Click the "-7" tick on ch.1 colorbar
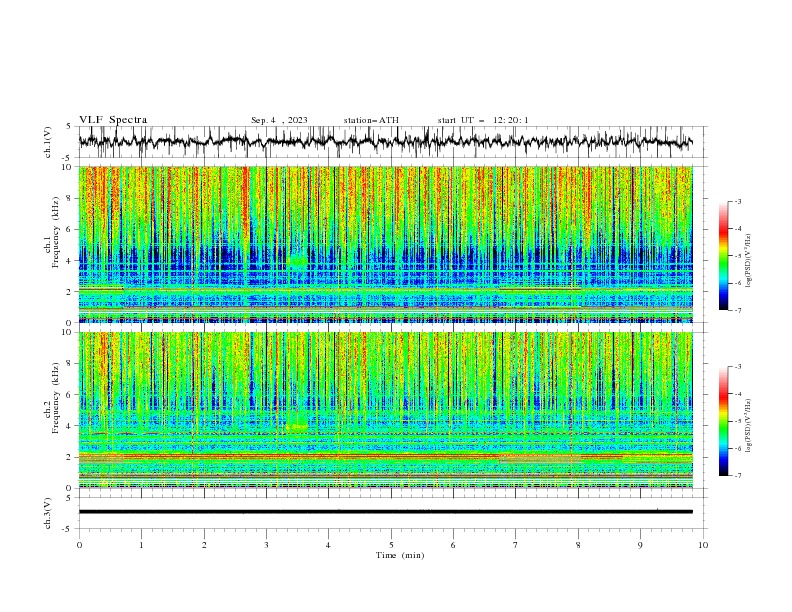The width and height of the screenshot is (792, 612). (x=738, y=310)
